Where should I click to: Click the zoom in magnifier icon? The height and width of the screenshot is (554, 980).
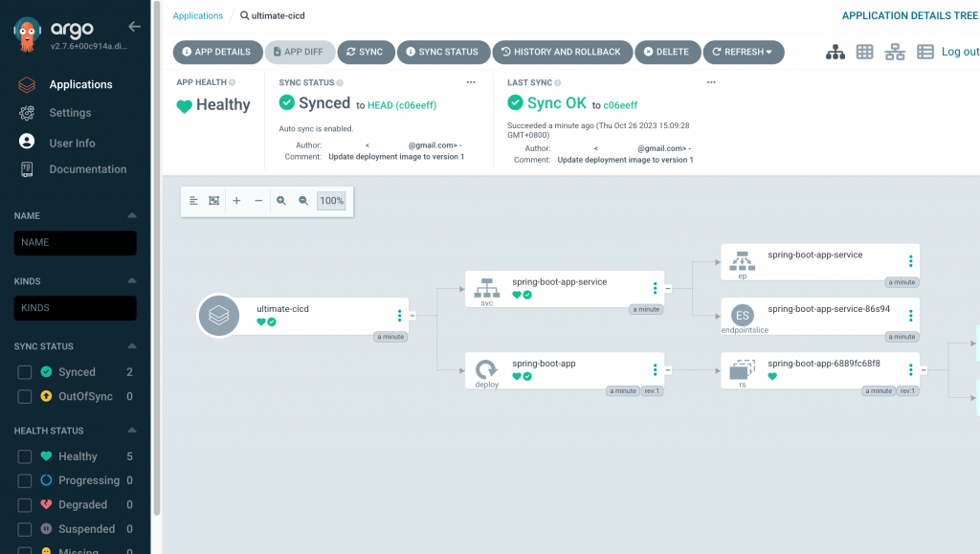tap(281, 201)
